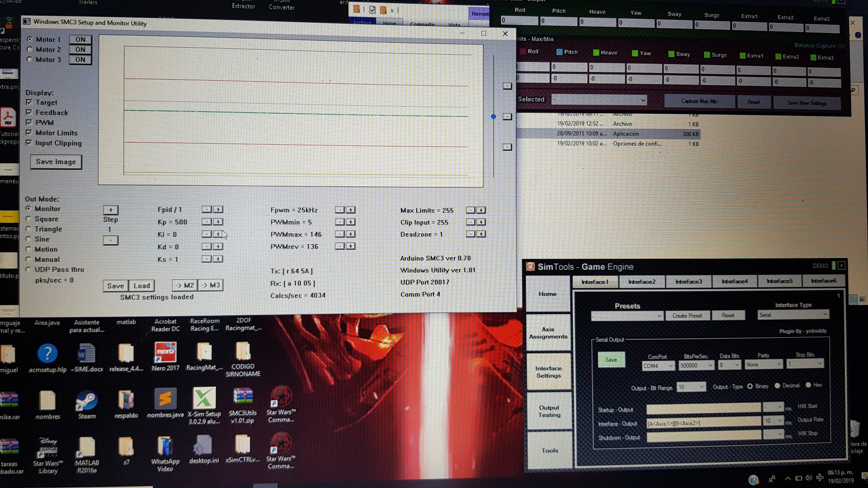Screen dimensions: 868x488
Task: Open the nombres.java file icon
Action: pyautogui.click(x=165, y=401)
